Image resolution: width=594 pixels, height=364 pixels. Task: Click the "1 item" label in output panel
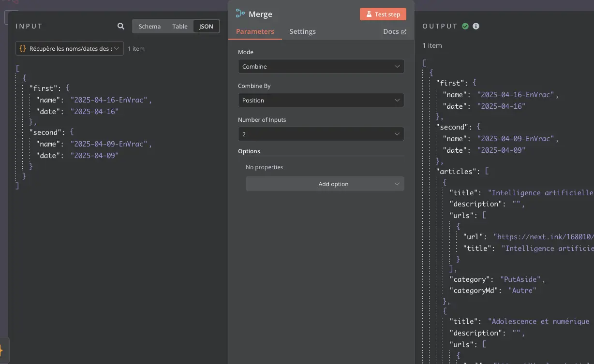click(432, 45)
